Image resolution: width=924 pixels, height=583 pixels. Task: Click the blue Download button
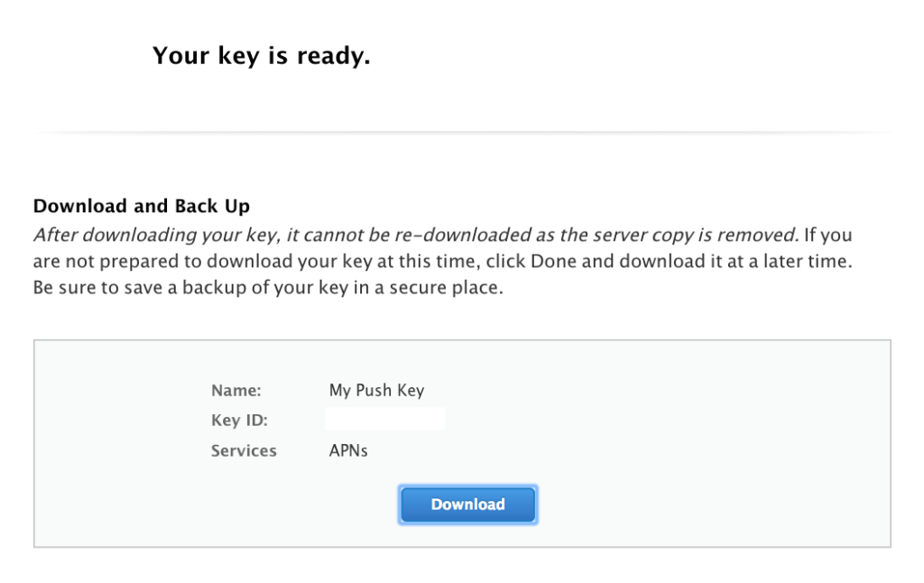[x=467, y=504]
